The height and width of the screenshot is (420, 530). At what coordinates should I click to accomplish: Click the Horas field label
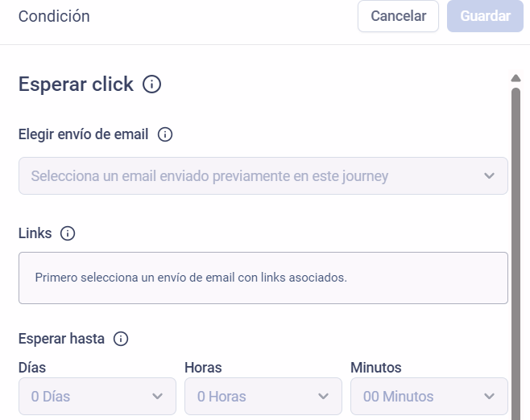pos(203,368)
